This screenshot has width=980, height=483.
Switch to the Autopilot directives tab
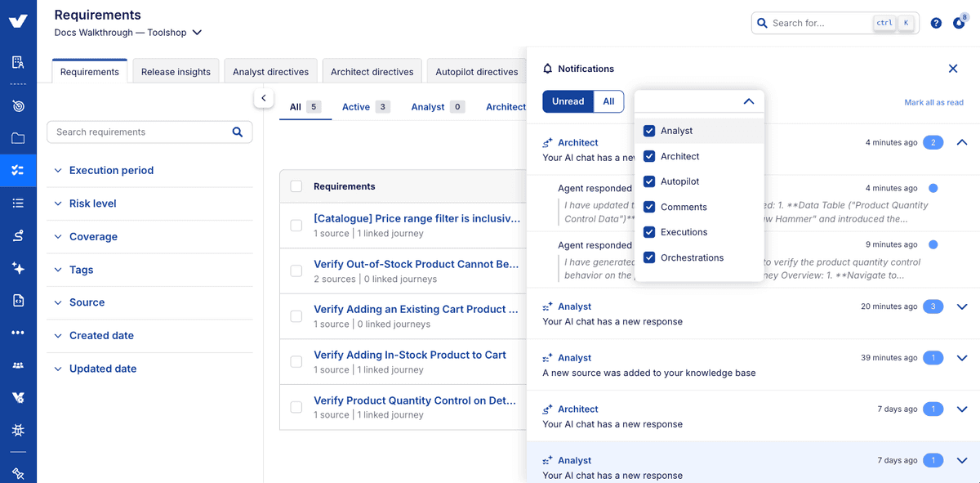[476, 71]
